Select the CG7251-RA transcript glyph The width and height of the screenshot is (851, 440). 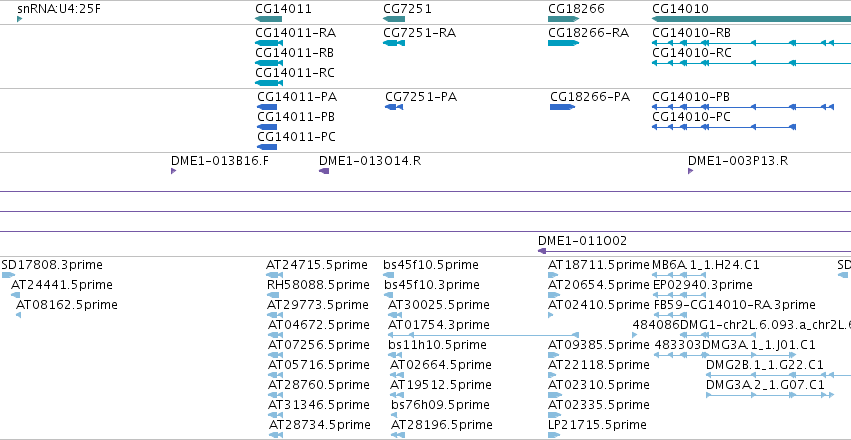pos(393,43)
